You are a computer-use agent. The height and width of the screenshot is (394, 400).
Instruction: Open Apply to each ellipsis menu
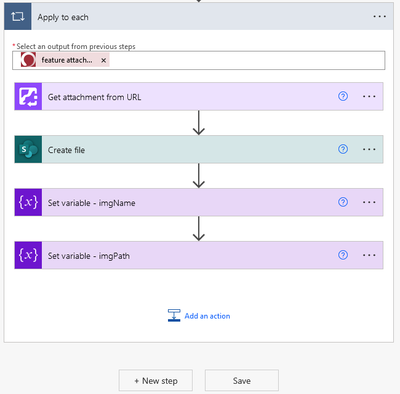[379, 16]
